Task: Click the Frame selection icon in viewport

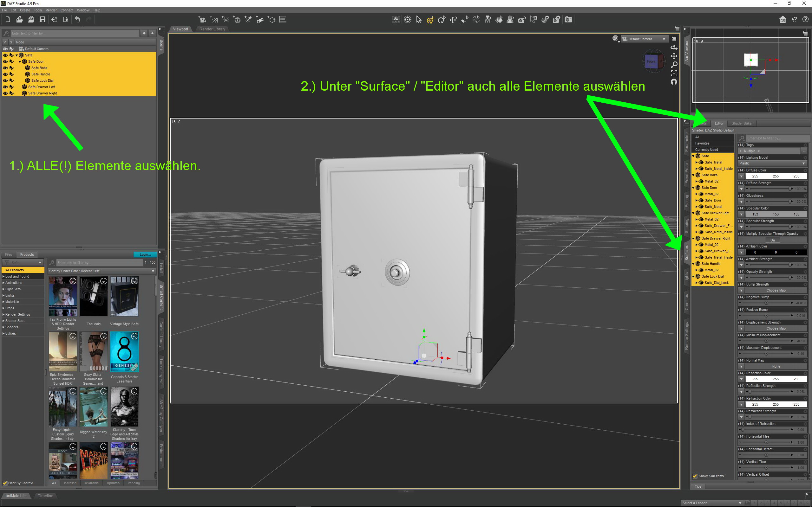Action: [x=674, y=73]
